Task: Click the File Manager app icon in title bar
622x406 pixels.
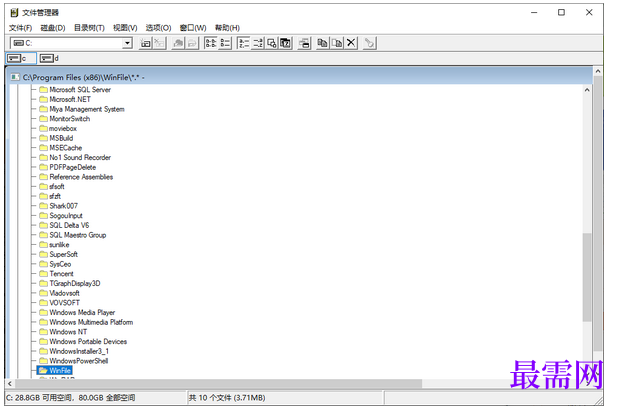Action: coord(14,13)
